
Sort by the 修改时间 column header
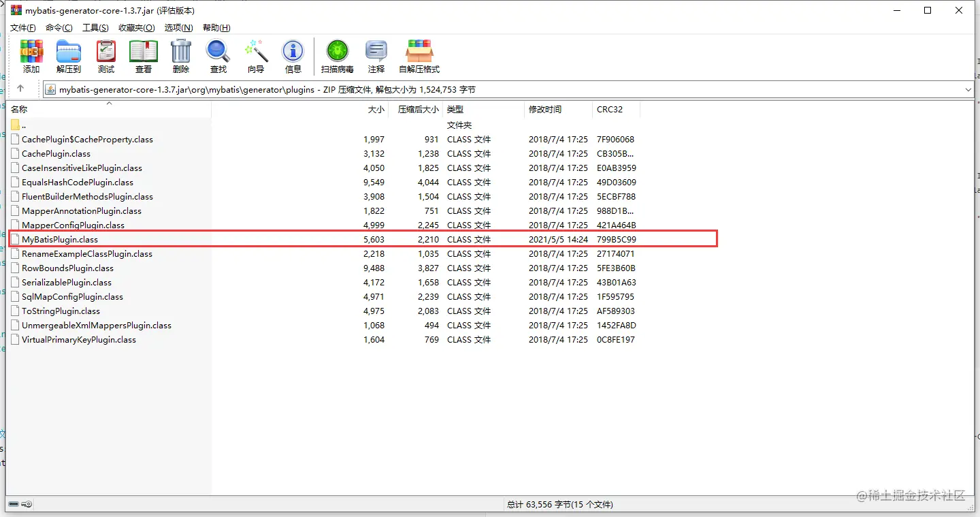(558, 109)
